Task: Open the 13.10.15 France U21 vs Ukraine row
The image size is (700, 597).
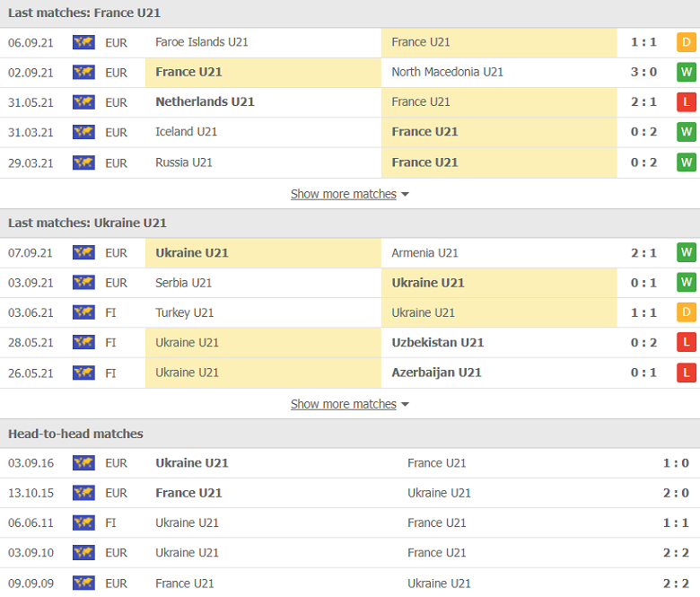Action: pyautogui.click(x=350, y=493)
